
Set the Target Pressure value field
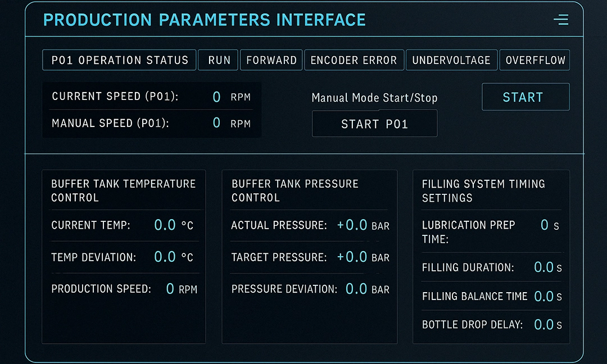tap(352, 257)
